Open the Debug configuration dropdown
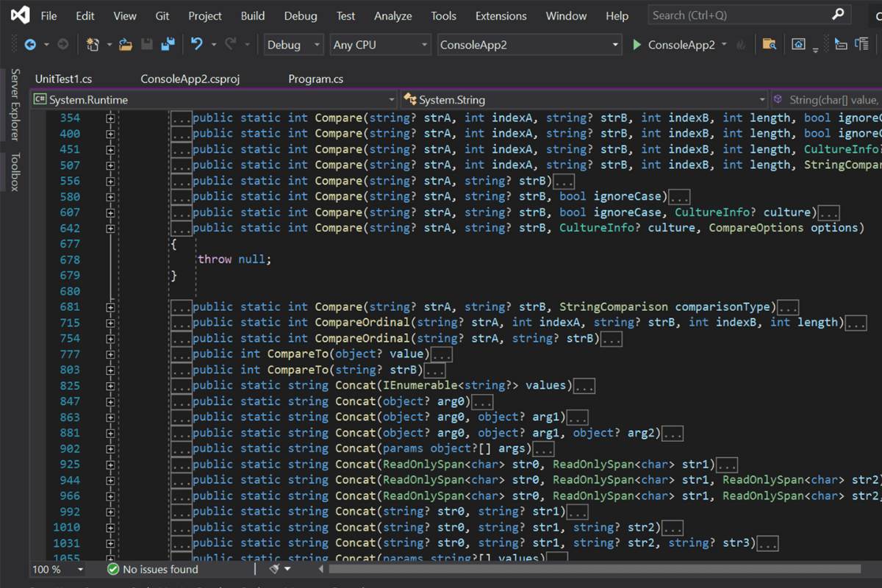Screen dimensions: 882x588 coord(294,45)
